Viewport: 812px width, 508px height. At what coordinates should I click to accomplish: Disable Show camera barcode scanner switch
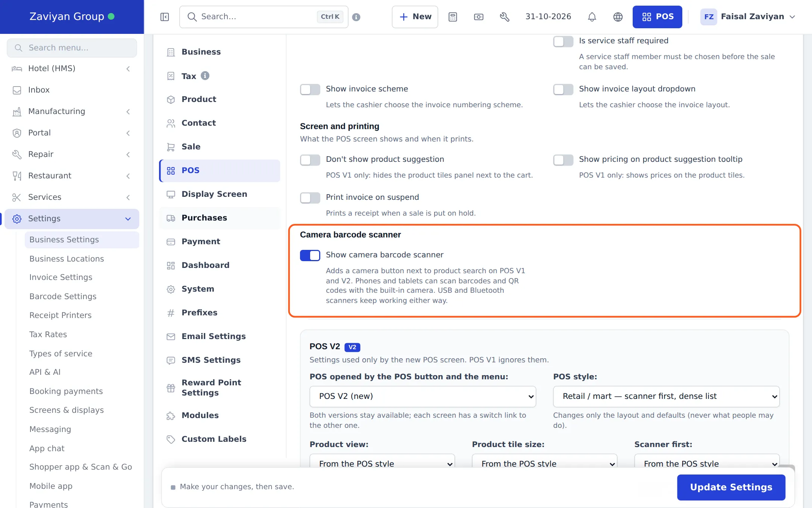point(310,255)
